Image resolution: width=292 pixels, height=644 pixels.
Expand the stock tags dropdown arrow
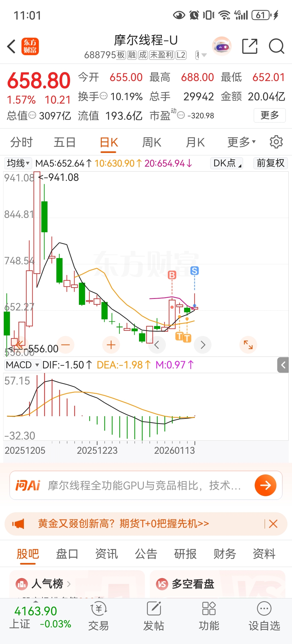pos(204,55)
